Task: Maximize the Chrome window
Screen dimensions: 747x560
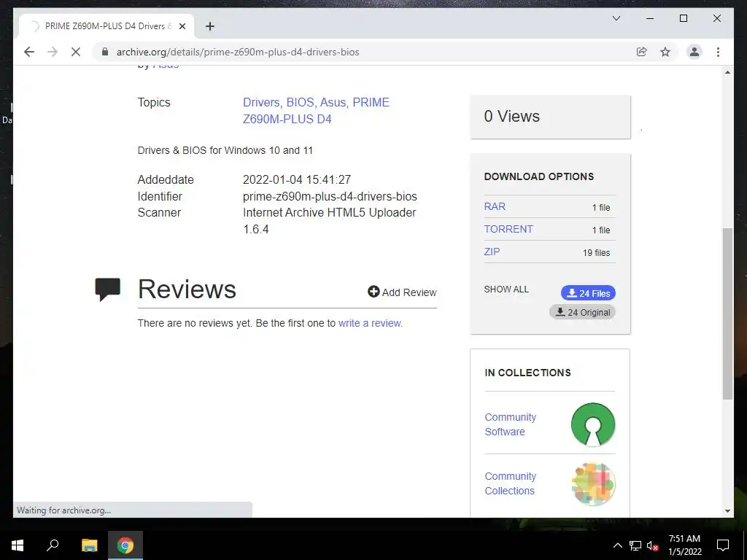Action: [x=683, y=18]
